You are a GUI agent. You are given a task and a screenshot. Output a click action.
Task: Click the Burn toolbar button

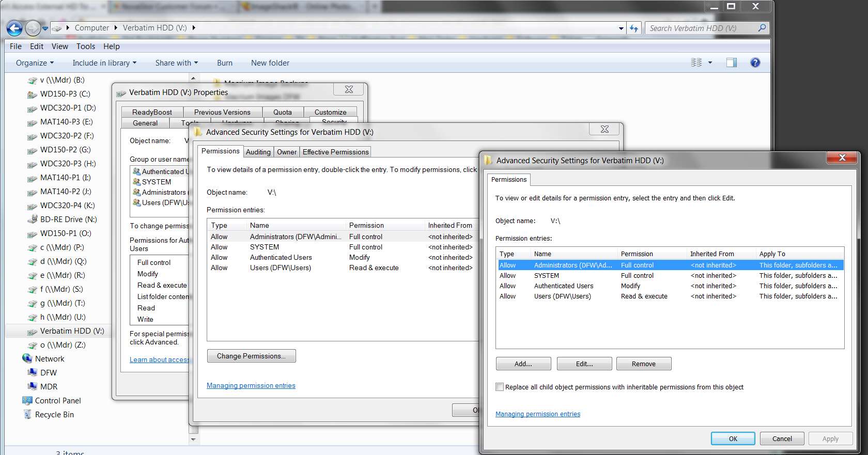point(225,62)
